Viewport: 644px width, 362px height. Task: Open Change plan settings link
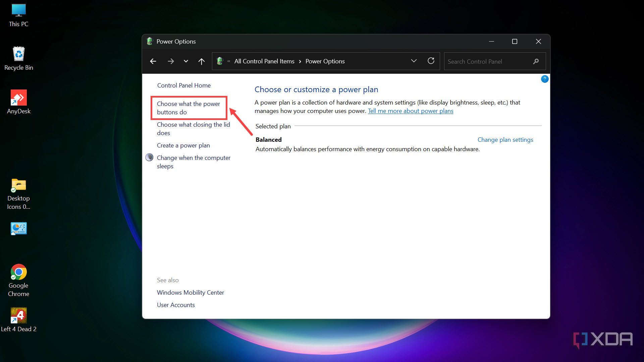(505, 140)
